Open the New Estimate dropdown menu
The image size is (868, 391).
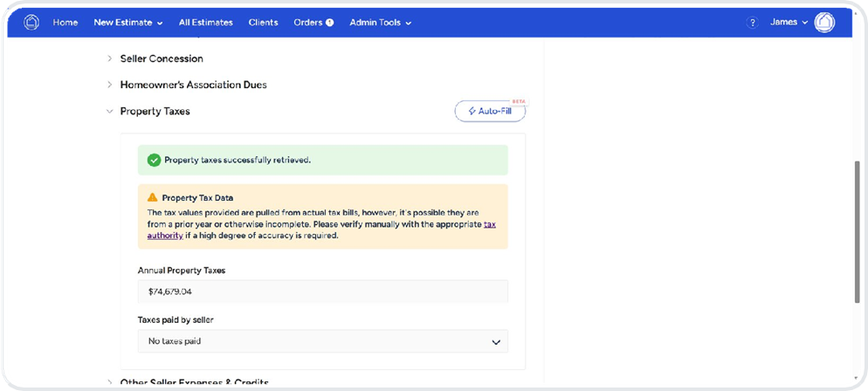128,23
